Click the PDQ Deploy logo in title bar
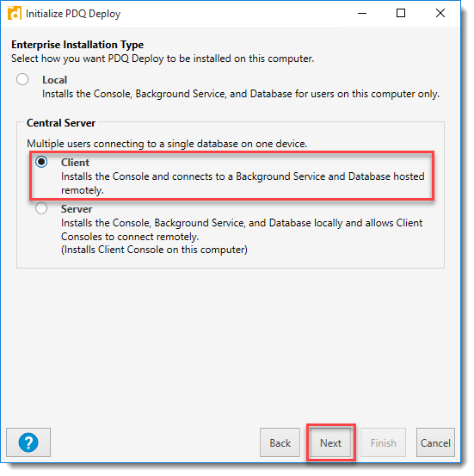This screenshot has width=474, height=476. (15, 14)
